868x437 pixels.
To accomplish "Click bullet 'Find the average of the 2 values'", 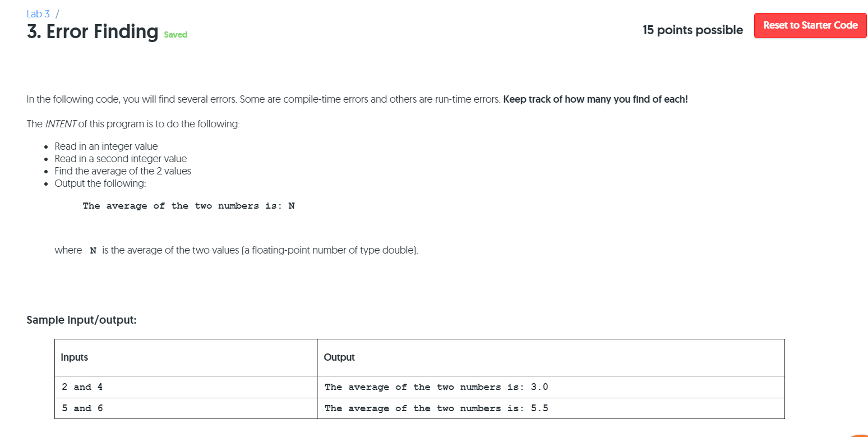I will coord(123,171).
